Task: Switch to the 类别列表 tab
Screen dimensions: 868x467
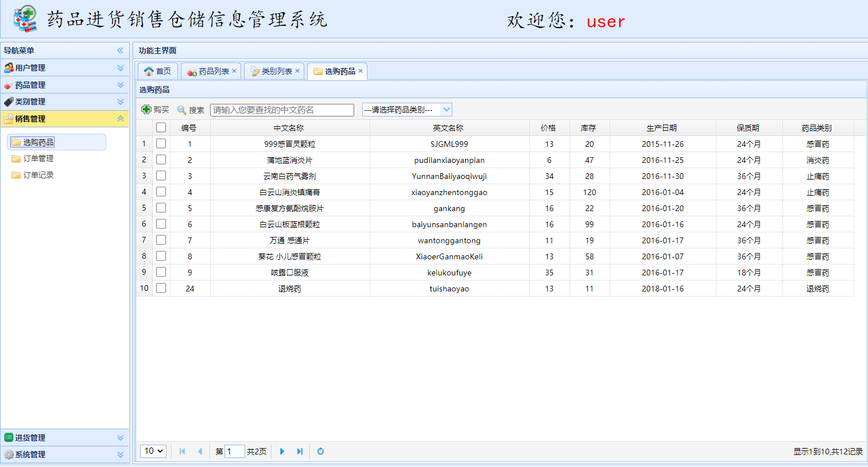Action: (x=274, y=71)
